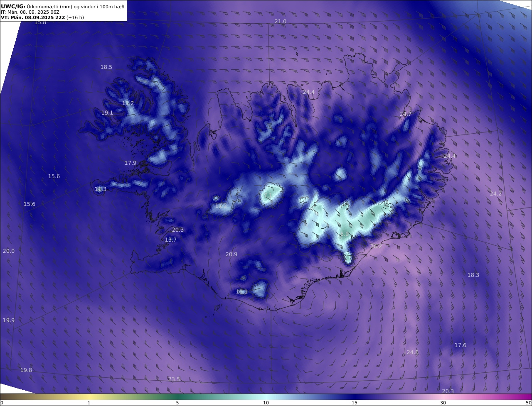532x406 pixels.
Task: Click the 17.9 map value
Action: [131, 163]
